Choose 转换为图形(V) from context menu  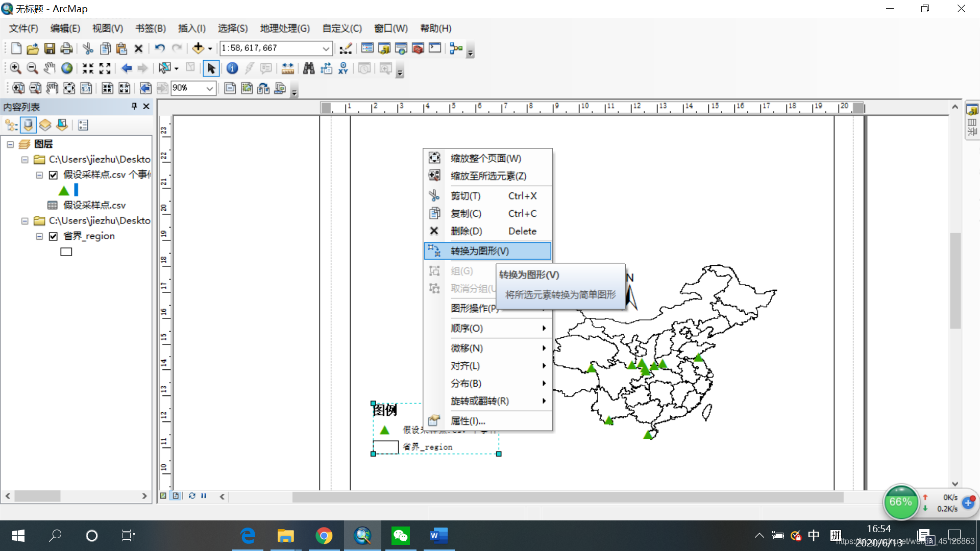480,251
